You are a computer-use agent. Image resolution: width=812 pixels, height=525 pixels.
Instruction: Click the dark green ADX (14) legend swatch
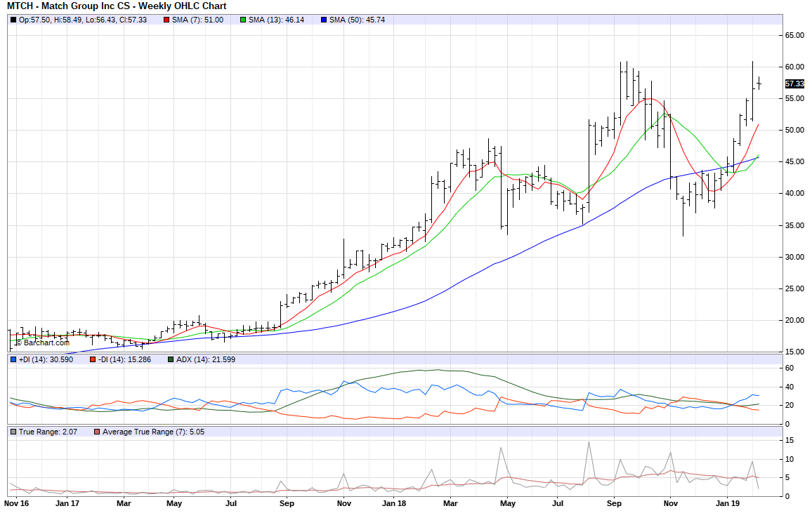point(171,359)
